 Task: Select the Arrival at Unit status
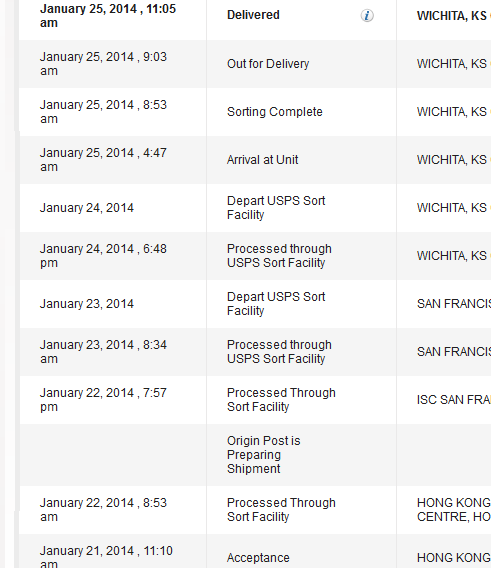click(262, 160)
